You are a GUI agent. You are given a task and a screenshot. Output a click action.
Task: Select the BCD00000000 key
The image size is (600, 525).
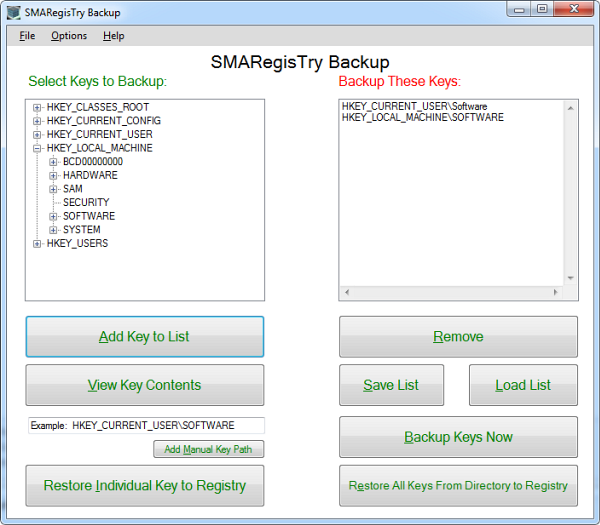click(x=93, y=161)
